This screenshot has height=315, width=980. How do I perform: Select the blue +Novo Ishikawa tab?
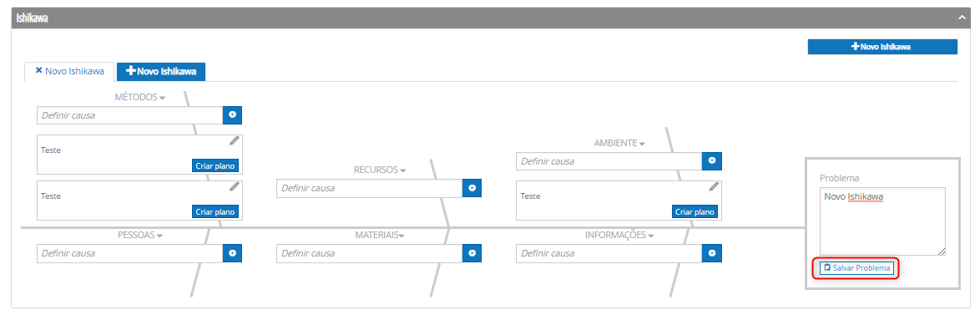pos(161,72)
